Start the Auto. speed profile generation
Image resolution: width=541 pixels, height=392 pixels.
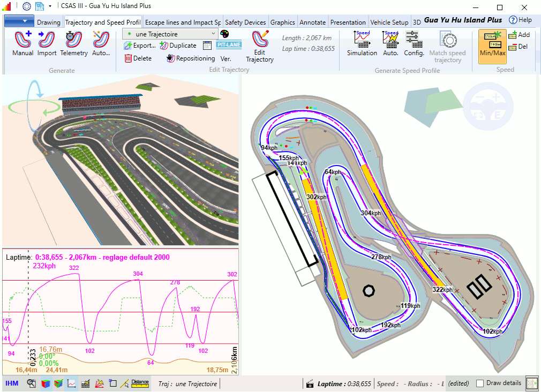click(x=390, y=43)
